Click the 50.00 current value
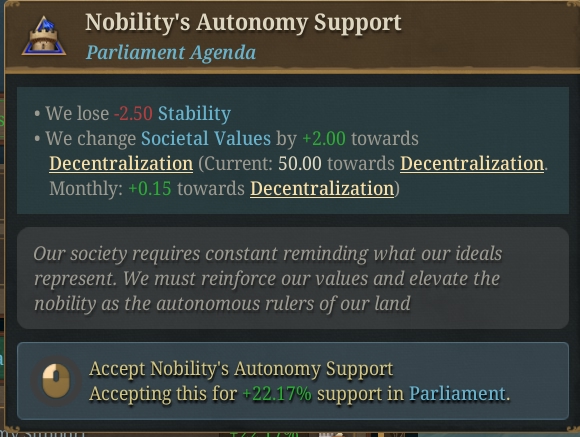Screen dimensions: 580x437 coord(300,164)
